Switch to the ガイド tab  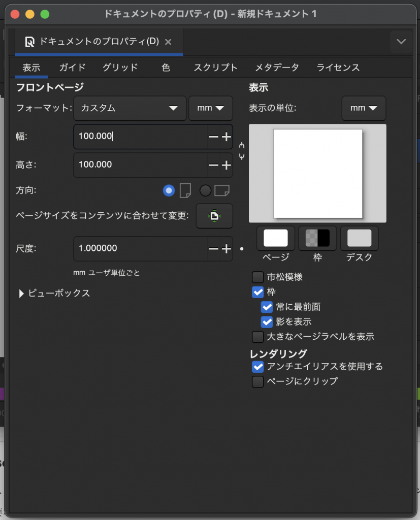click(72, 68)
